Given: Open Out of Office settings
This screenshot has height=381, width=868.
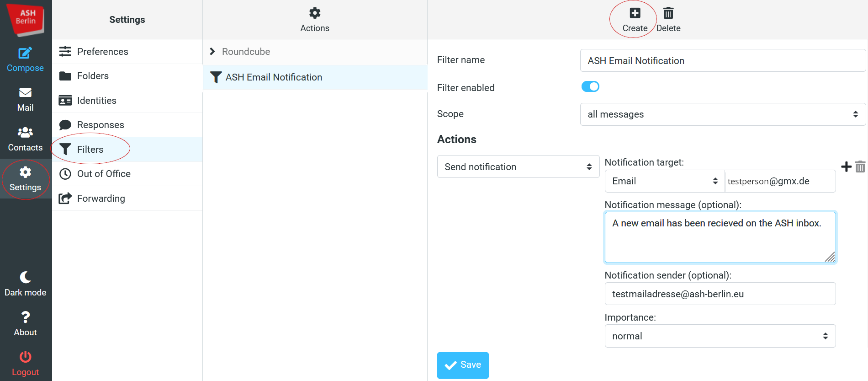Looking at the screenshot, I should pyautogui.click(x=127, y=174).
